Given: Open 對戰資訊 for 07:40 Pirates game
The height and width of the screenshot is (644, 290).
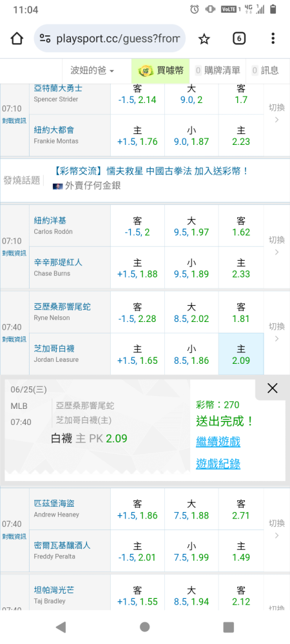Looking at the screenshot, I should [14, 536].
